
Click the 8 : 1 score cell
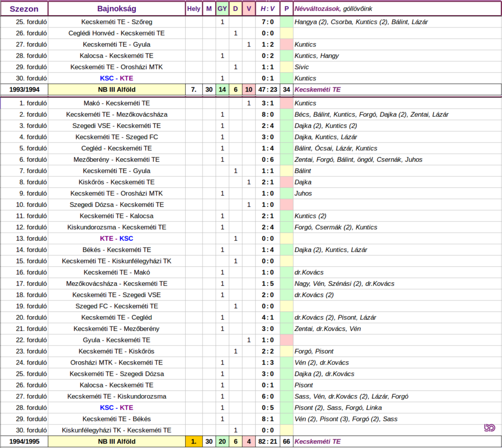pyautogui.click(x=268, y=419)
